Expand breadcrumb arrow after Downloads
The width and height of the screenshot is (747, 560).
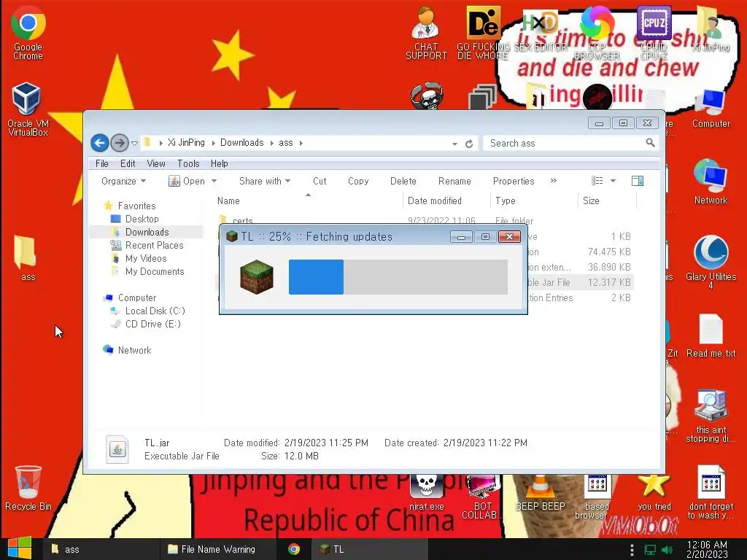pos(271,143)
